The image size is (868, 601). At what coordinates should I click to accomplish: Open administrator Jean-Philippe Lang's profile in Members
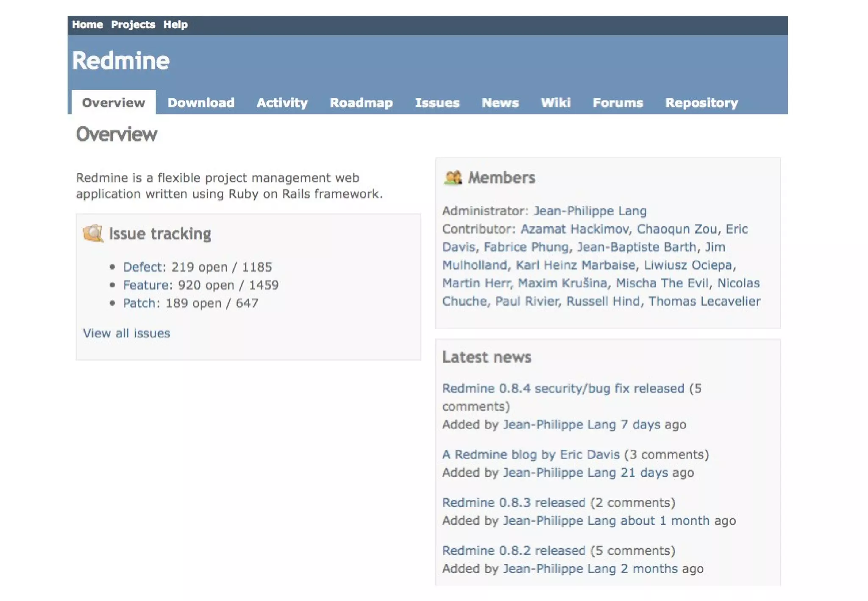click(590, 211)
